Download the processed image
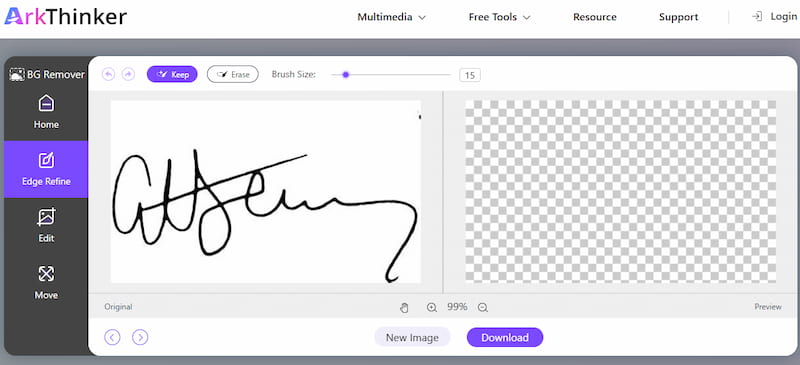This screenshot has height=365, width=800. pos(505,337)
